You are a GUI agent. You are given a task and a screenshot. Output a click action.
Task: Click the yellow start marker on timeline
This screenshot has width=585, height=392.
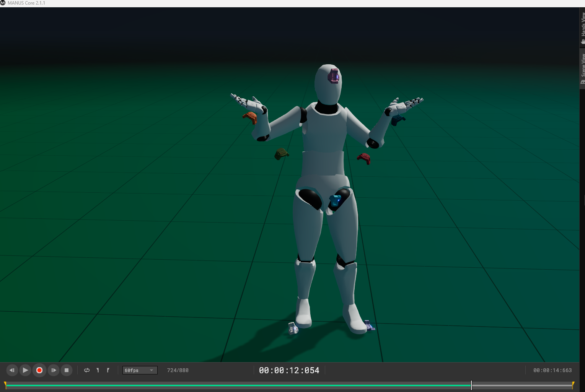(5, 385)
